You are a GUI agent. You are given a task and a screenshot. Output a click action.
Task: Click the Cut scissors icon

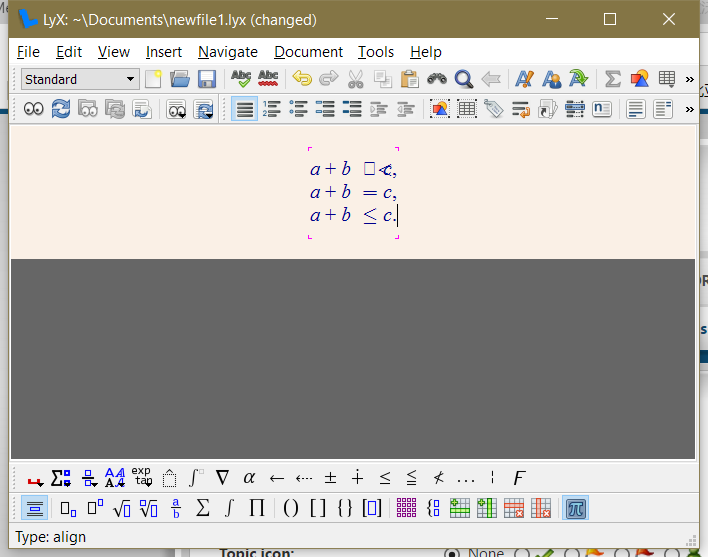click(x=356, y=79)
